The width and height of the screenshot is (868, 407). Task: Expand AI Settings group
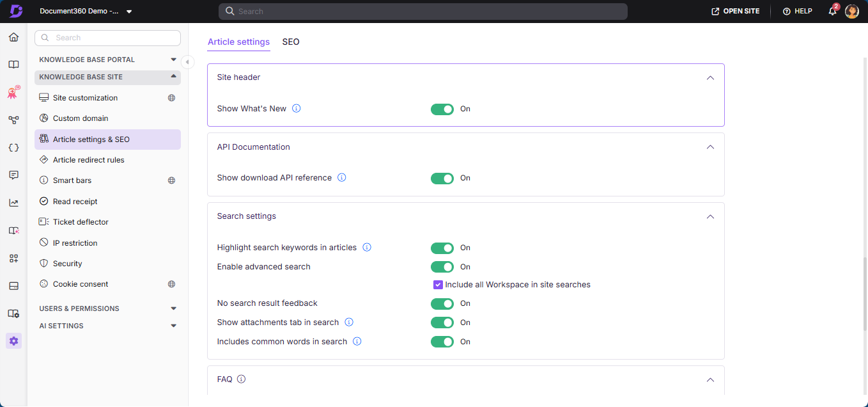(x=107, y=326)
